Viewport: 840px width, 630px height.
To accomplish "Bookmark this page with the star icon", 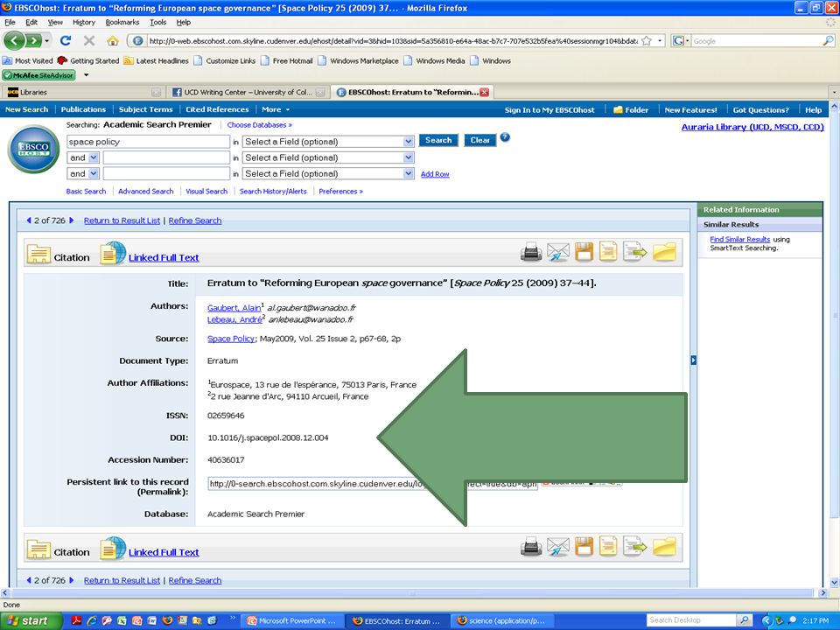I will 647,41.
